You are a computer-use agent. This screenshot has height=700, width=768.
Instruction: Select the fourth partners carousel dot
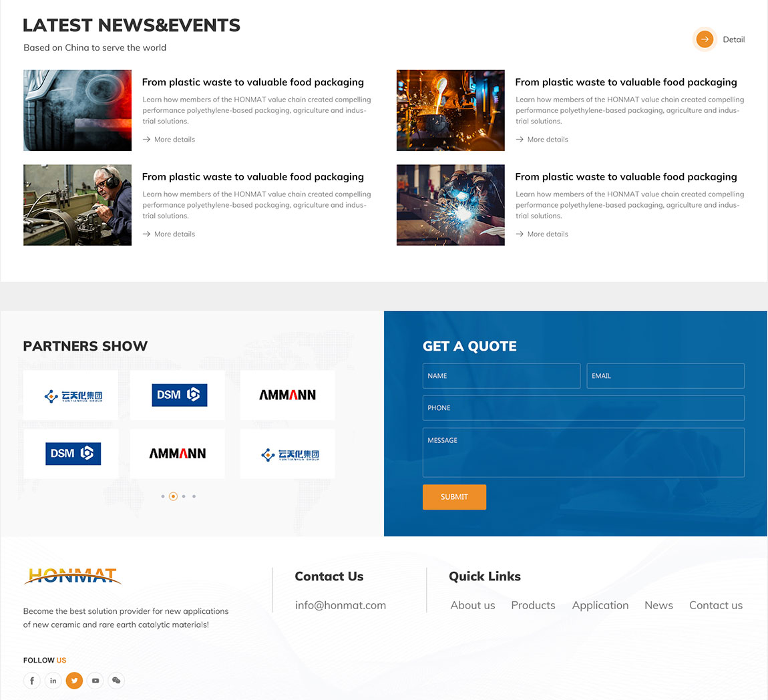[x=194, y=496]
